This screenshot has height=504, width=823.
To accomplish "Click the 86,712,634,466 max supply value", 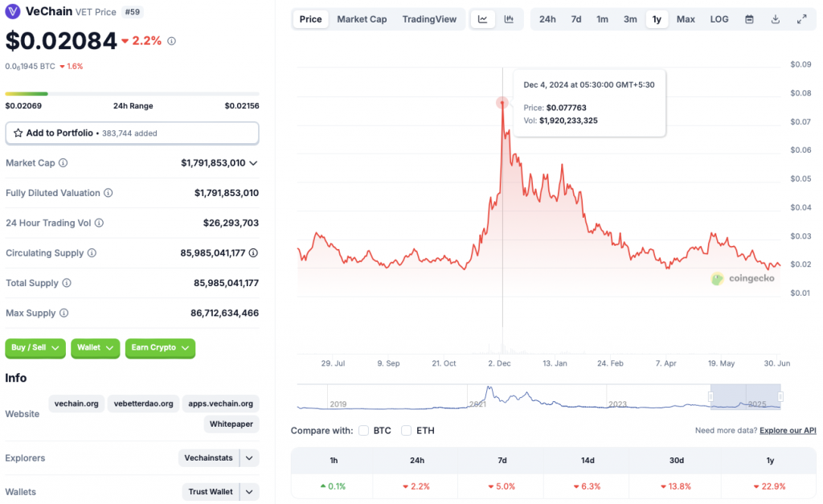I will coord(225,313).
